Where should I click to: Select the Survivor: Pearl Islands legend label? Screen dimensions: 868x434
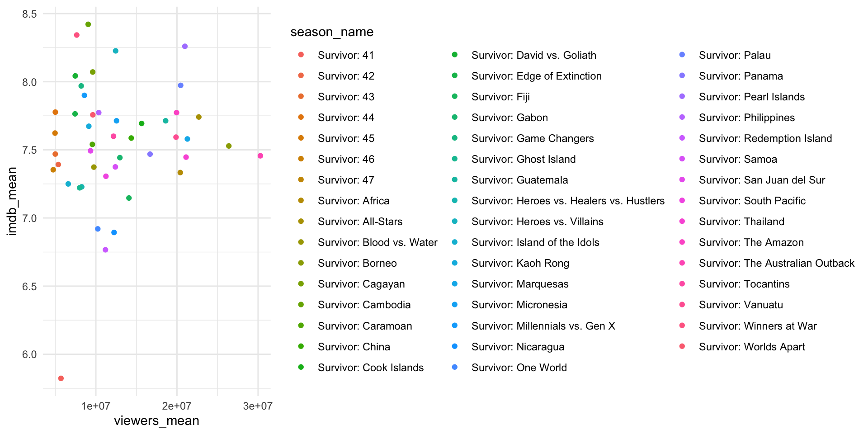click(751, 97)
